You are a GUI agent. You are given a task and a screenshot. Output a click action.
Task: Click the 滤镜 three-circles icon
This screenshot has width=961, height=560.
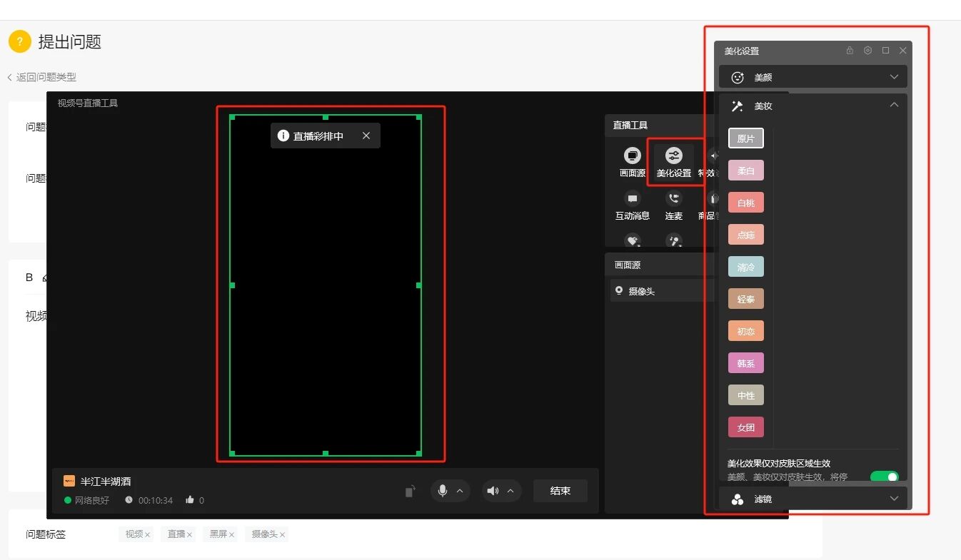(738, 499)
